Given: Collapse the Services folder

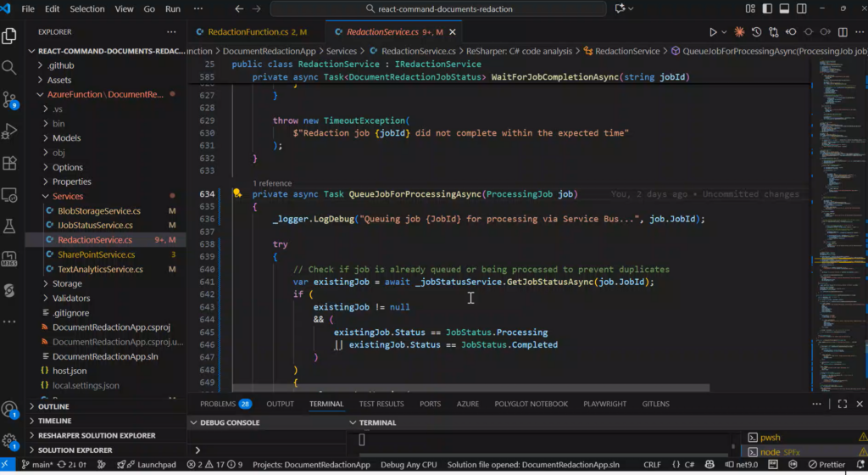Looking at the screenshot, I should click(68, 196).
